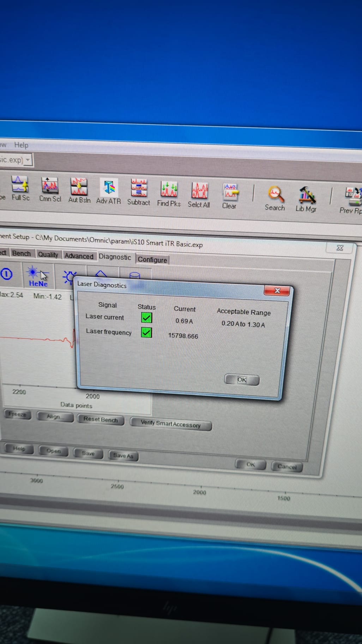Switch to the Advanced tab

79,256
